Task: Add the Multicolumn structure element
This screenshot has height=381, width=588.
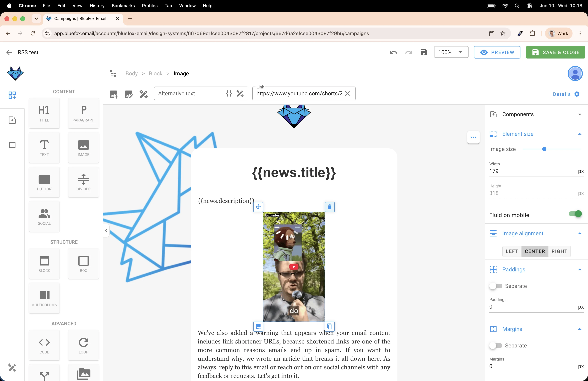Action: coord(44,298)
